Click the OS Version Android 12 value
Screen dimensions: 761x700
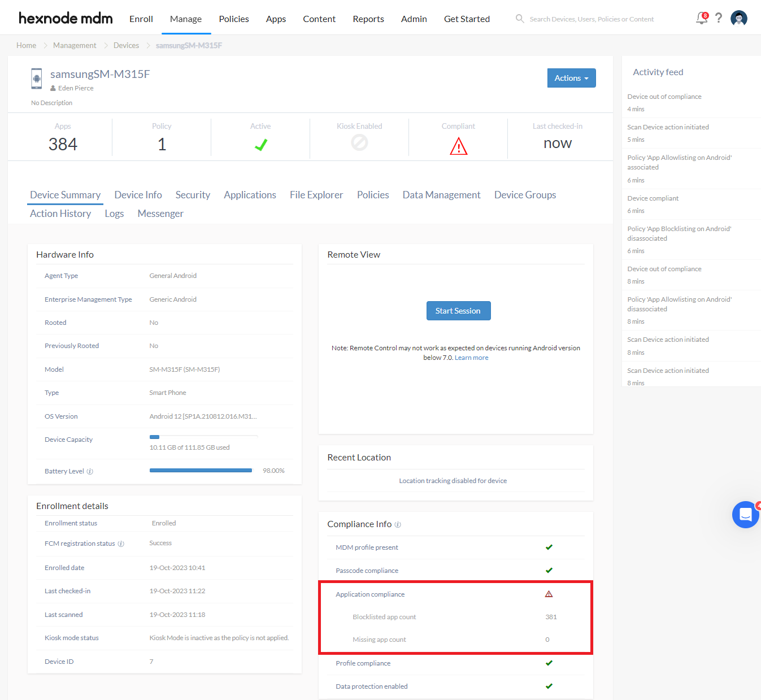(x=203, y=416)
